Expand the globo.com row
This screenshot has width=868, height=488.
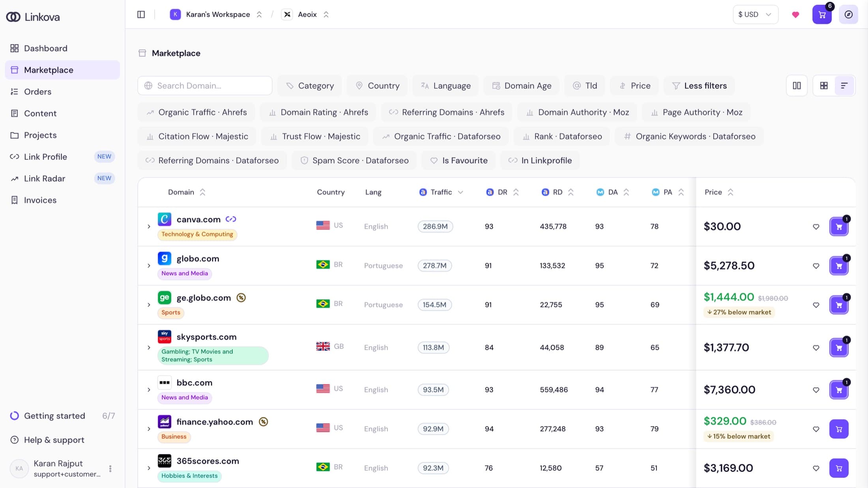[149, 266]
